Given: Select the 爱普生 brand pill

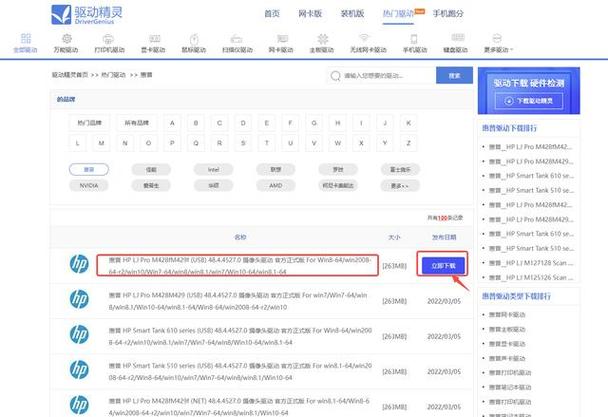Looking at the screenshot, I should tap(151, 186).
